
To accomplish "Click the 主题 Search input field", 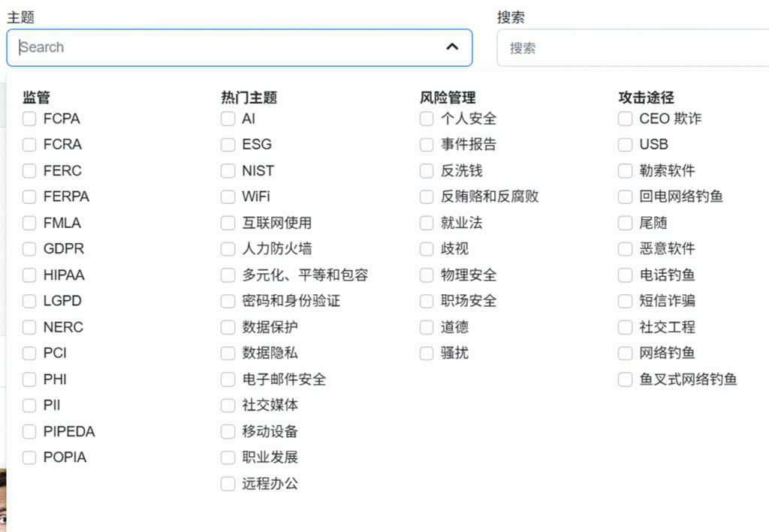I will point(225,47).
